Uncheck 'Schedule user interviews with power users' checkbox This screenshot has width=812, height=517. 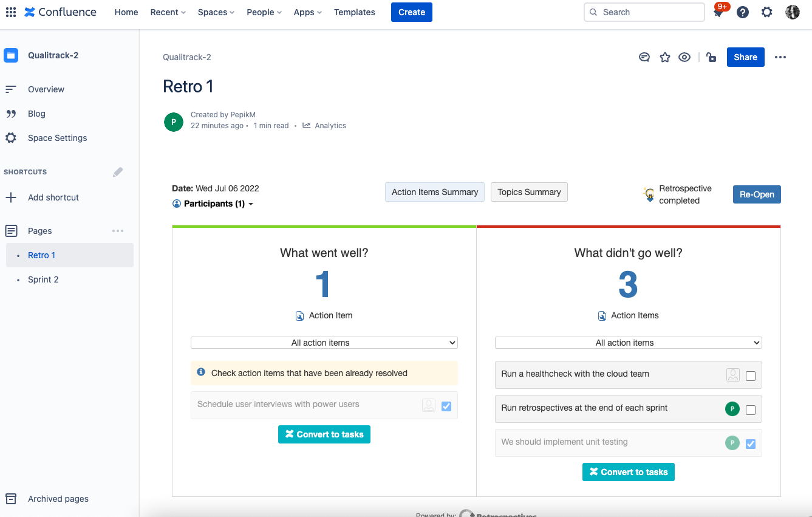(x=446, y=406)
